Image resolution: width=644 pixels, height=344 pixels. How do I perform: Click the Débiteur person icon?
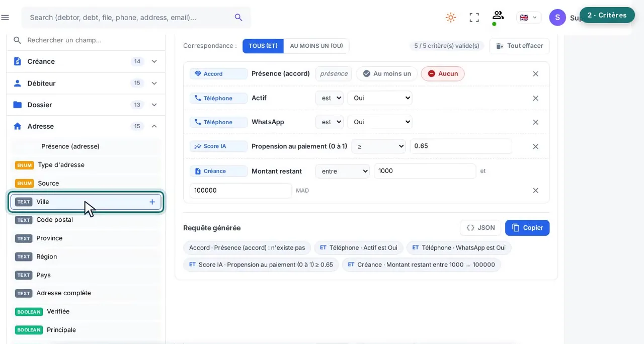18,83
